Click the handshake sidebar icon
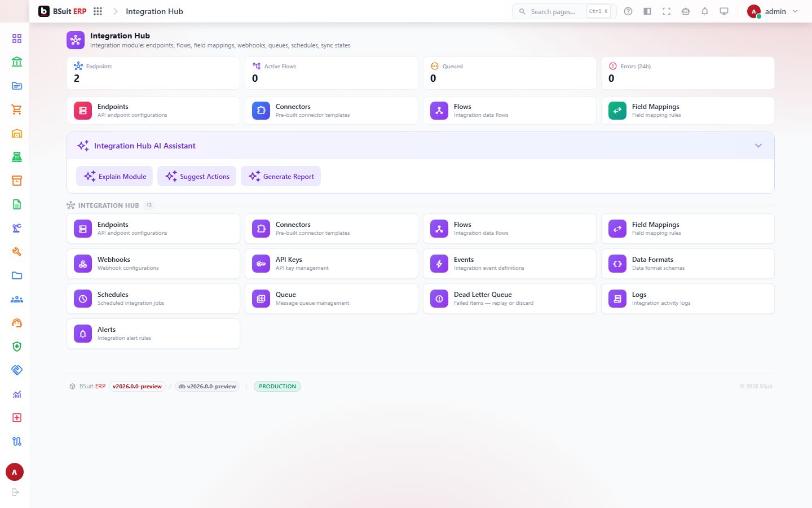This screenshot has width=812, height=508. point(17,370)
